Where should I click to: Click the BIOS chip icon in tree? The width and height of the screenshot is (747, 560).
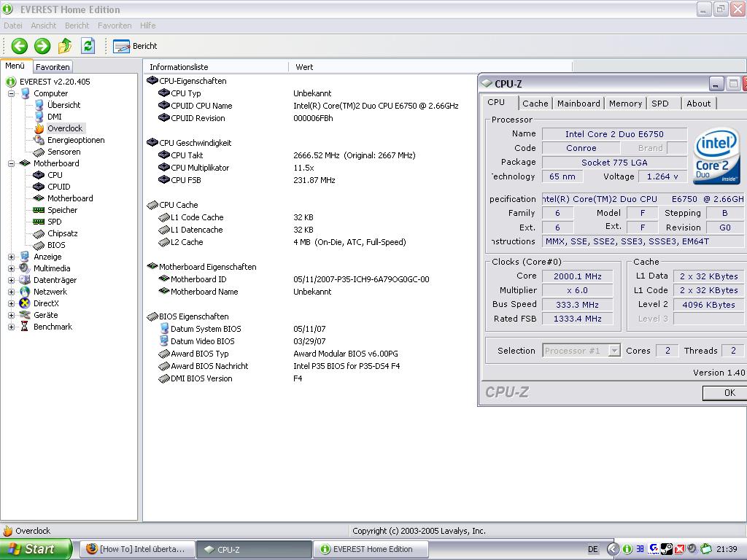(x=39, y=245)
